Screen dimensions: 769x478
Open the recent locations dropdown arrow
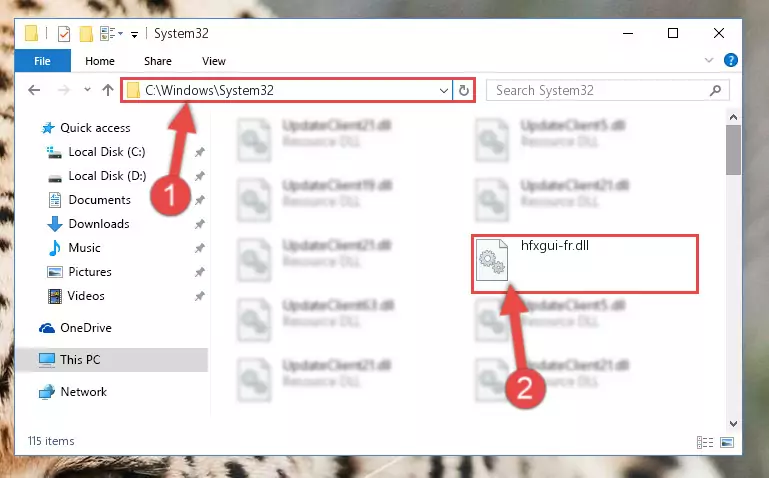[x=87, y=90]
